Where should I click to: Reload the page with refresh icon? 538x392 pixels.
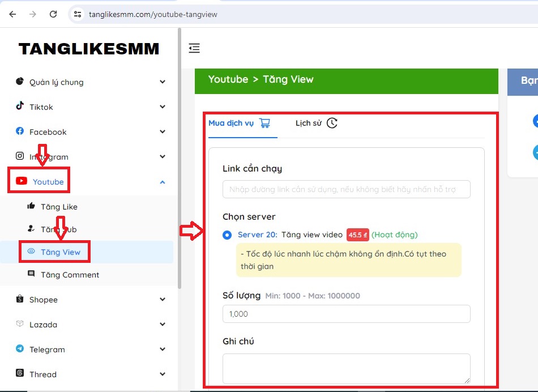tap(53, 14)
